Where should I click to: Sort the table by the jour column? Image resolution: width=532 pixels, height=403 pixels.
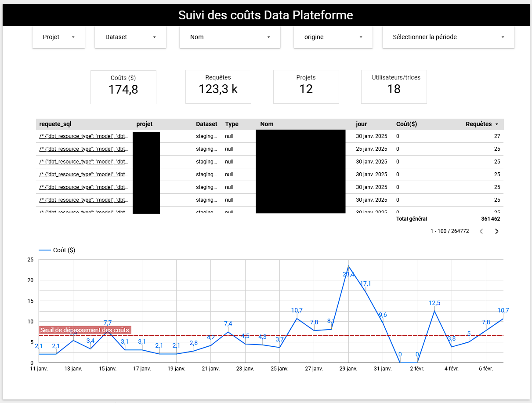361,124
